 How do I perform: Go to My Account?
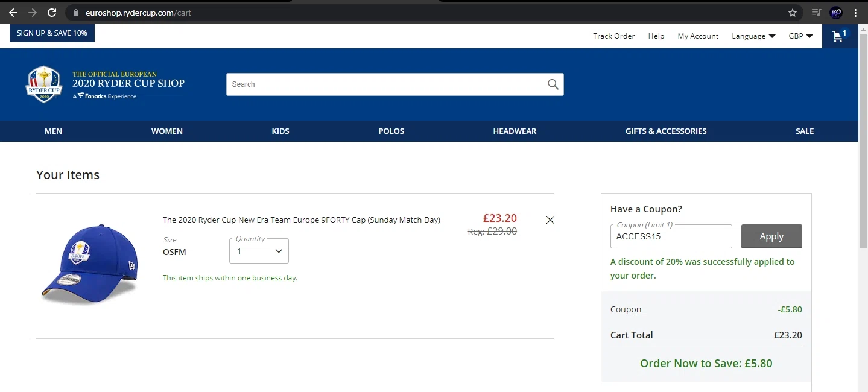(698, 36)
